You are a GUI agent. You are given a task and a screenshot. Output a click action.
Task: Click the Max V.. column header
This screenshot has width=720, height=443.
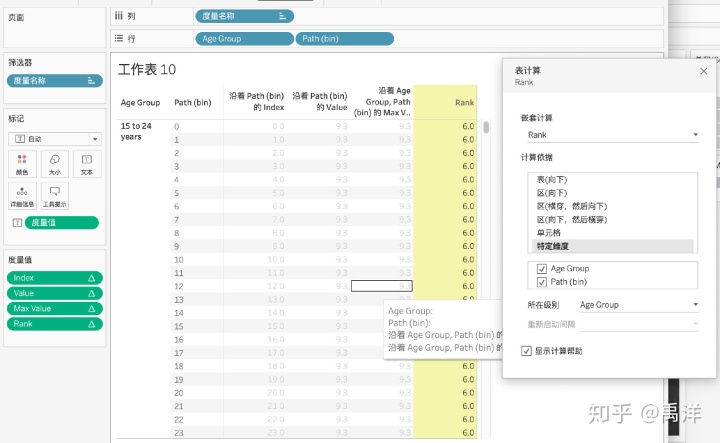tap(382, 101)
